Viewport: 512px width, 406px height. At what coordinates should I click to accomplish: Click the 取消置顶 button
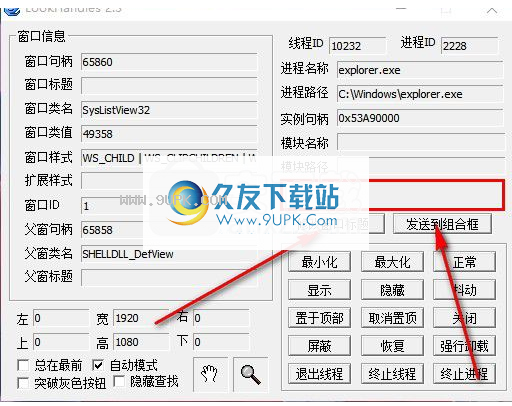[x=392, y=318]
